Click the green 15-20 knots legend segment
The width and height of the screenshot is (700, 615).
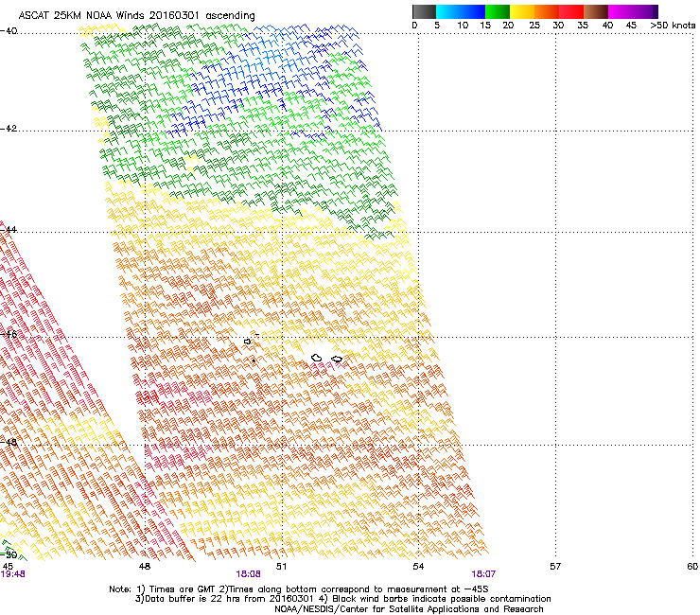click(498, 11)
